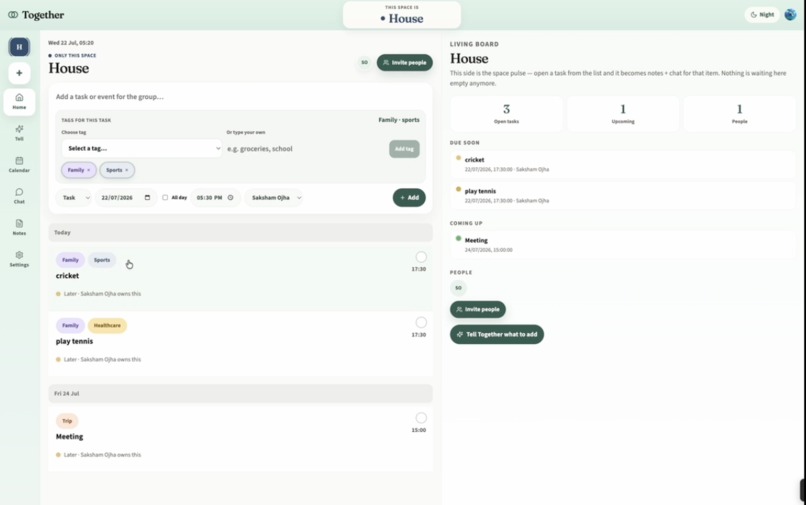Click the green Add button
Viewport: 806px width, 505px height.
pyautogui.click(x=409, y=197)
